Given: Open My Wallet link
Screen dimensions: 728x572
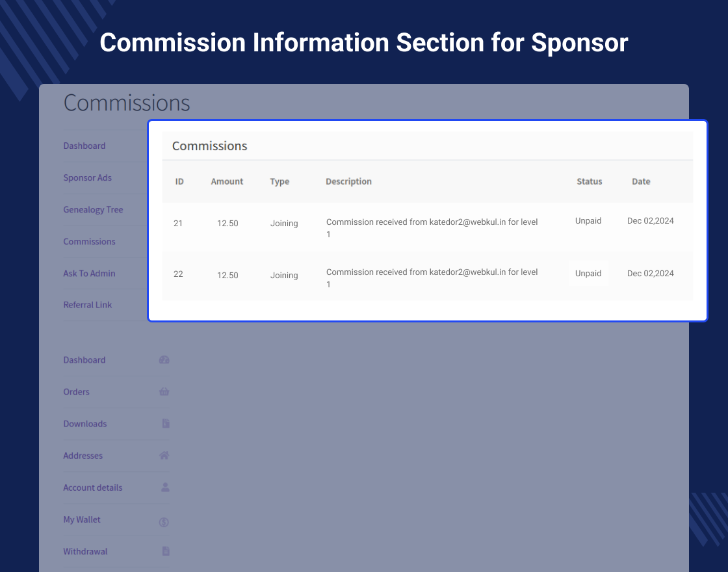Looking at the screenshot, I should (82, 519).
